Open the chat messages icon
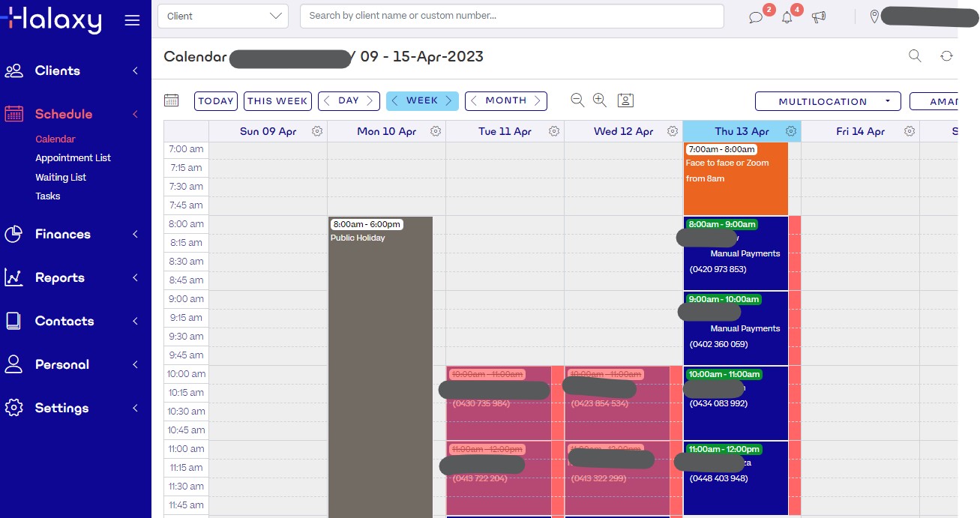This screenshot has width=980, height=518. pyautogui.click(x=756, y=17)
